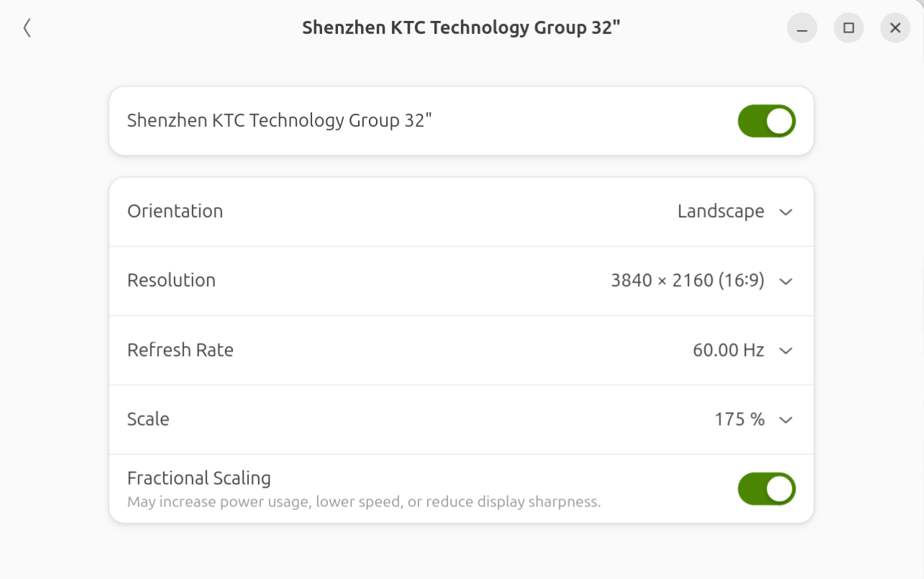
Task: Click the Refresh Rate row label
Action: pos(180,350)
